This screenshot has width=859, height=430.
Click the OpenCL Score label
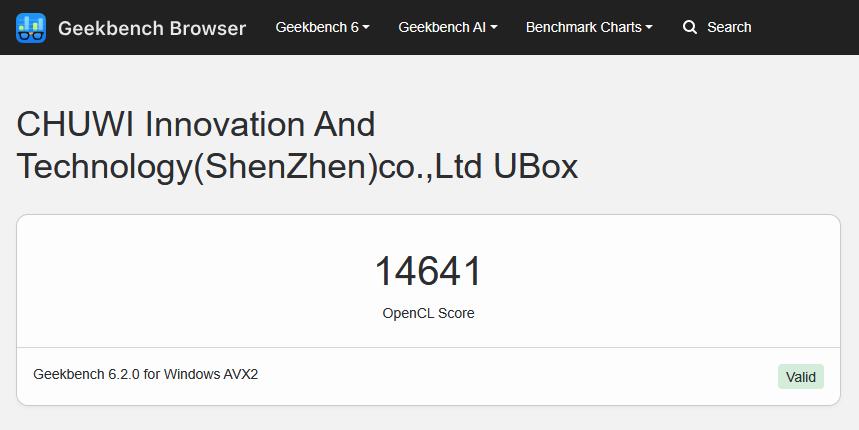(x=428, y=313)
